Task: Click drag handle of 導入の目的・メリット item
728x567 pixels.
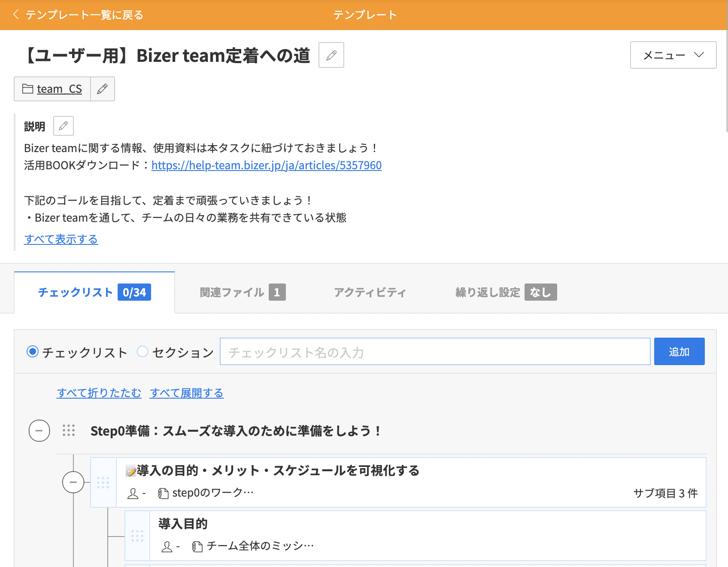Action: (103, 482)
